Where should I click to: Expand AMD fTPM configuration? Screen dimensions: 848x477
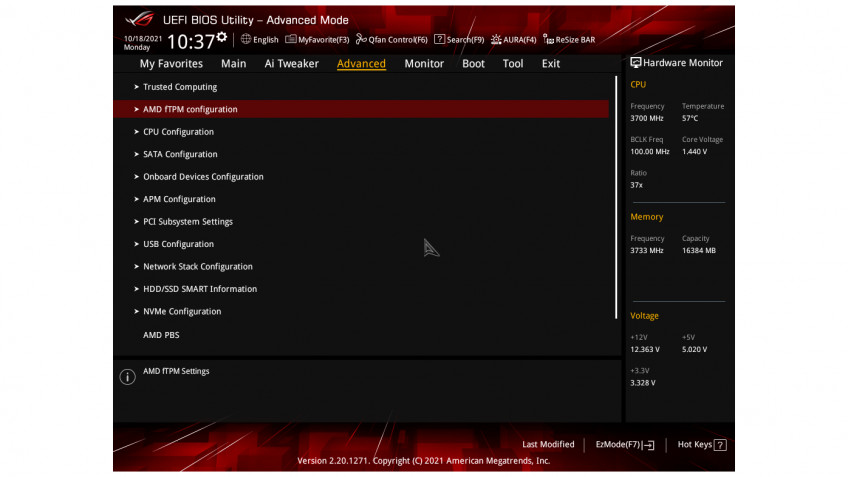pos(361,109)
